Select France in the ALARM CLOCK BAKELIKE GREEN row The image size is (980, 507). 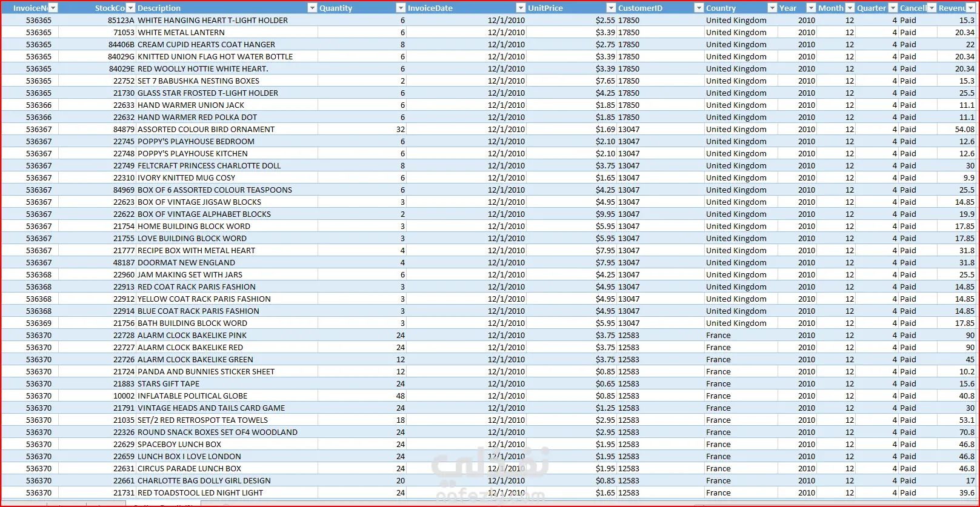(741, 359)
